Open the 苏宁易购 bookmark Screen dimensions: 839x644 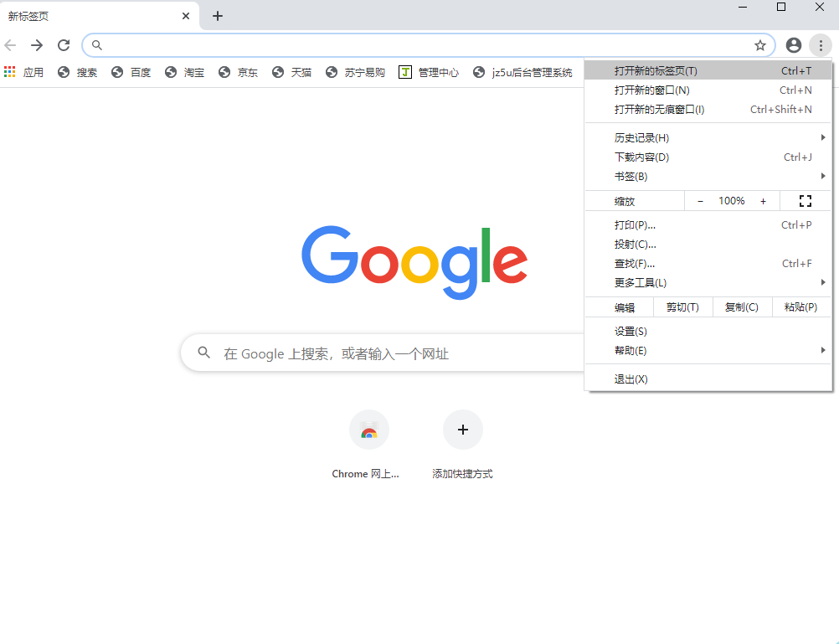pos(355,72)
